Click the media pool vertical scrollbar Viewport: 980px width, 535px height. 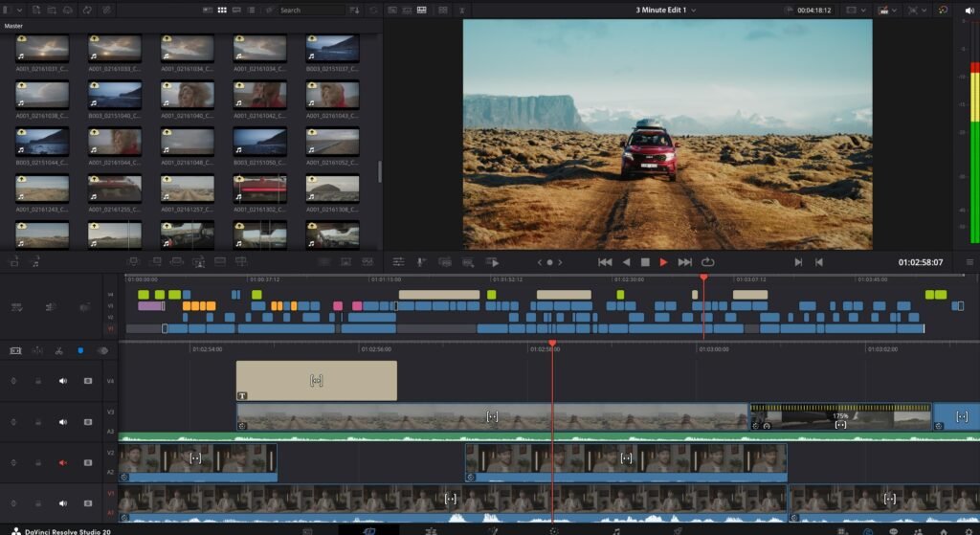tap(379, 172)
